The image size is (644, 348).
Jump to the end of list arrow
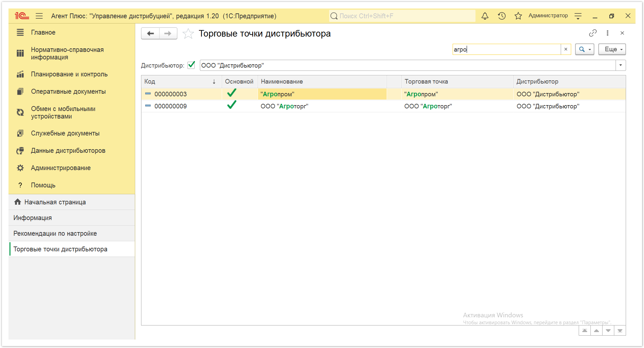point(620,331)
